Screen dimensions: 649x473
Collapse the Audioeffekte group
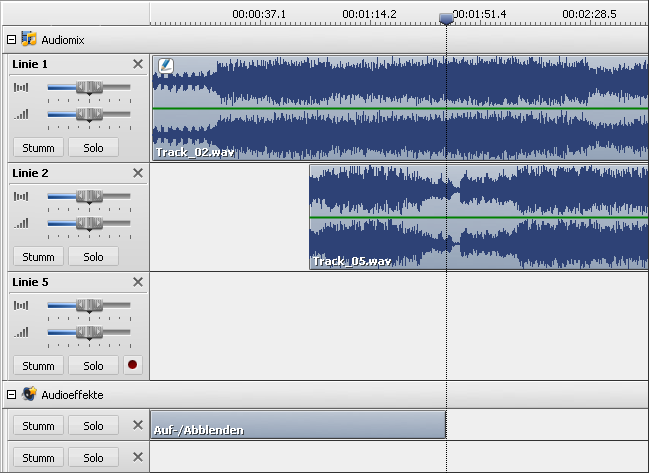12,394
